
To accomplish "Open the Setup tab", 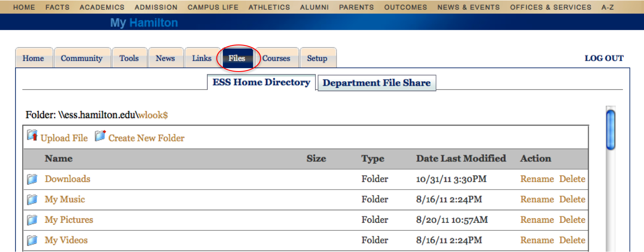I will tap(317, 58).
